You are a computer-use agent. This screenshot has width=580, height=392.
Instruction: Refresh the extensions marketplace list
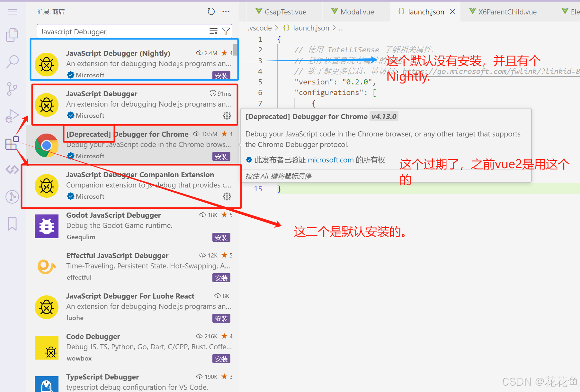pos(211,12)
